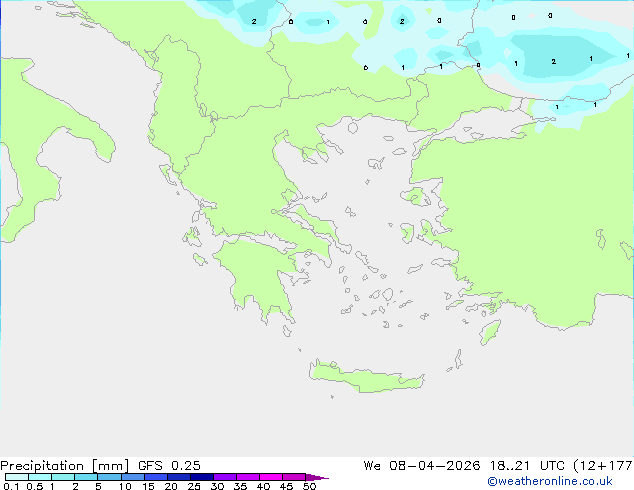This screenshot has height=490, width=634.
Task: Click the '0.1' legend scale label
Action: tap(11, 486)
